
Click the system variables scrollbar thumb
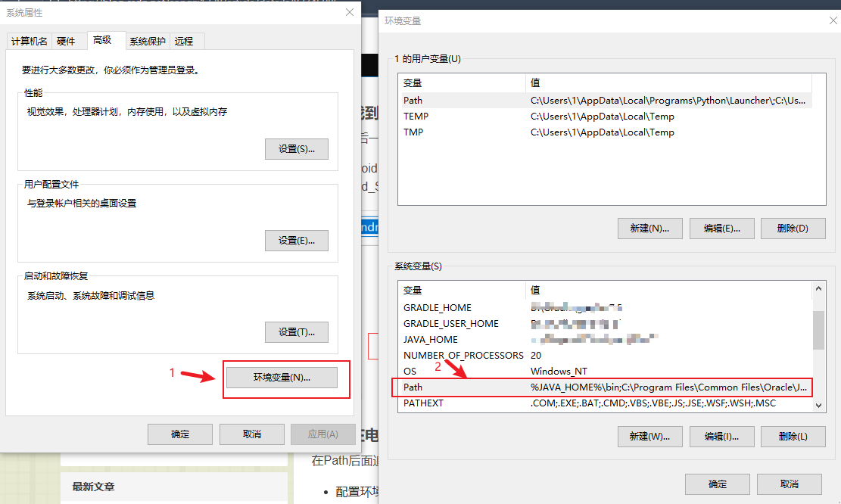[x=818, y=330]
